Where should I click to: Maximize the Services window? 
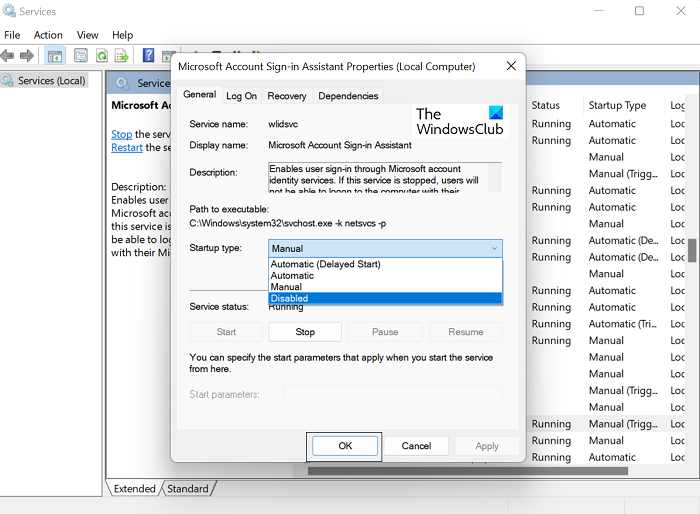coord(639,11)
